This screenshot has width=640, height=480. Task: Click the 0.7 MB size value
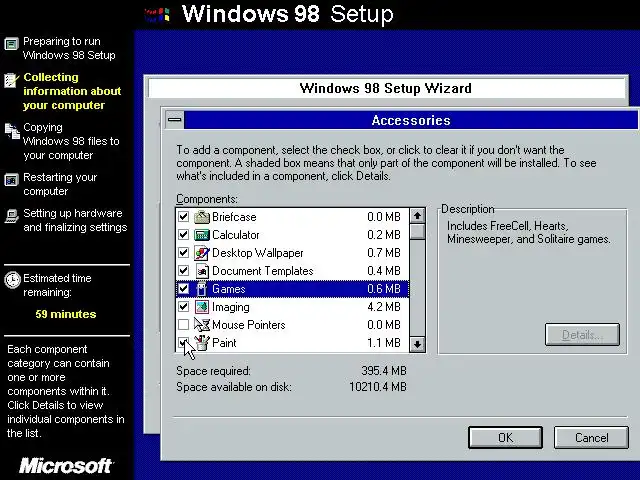384,253
